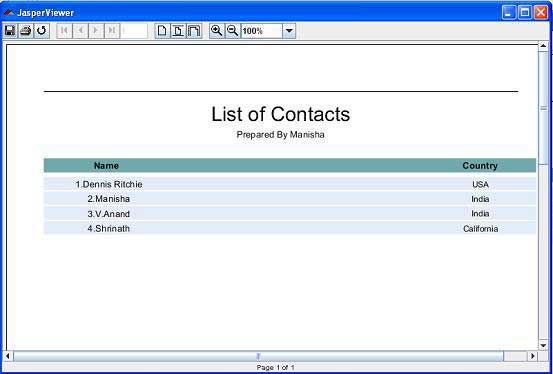The image size is (553, 374).
Task: Click the horizontal scrollbar thumb
Action: tap(258, 356)
